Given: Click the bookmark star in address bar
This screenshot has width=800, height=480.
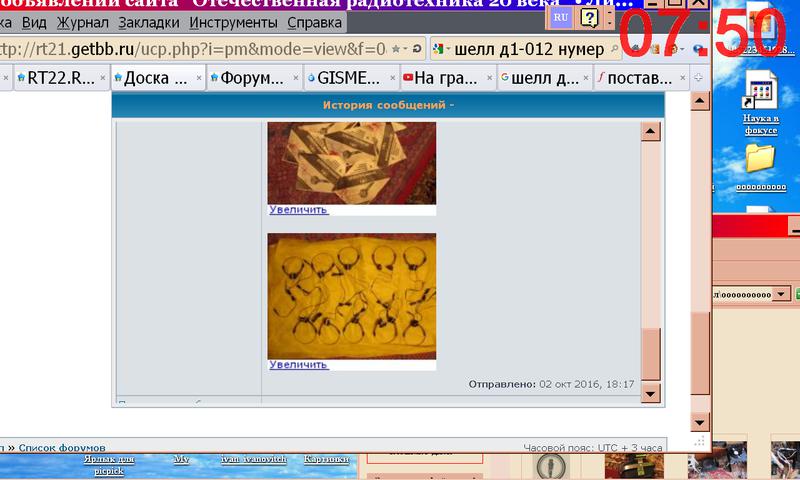Looking at the screenshot, I should click(x=395, y=49).
